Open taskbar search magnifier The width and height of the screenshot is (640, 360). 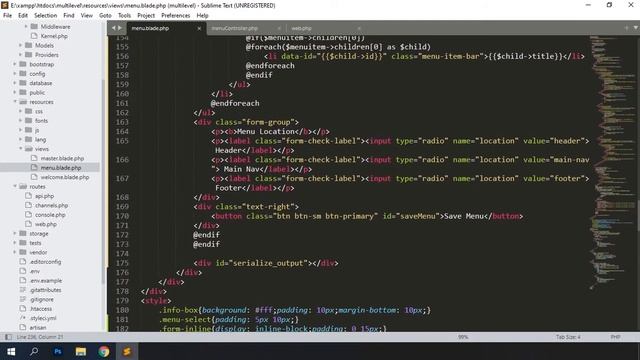pyautogui.click(x=34, y=351)
